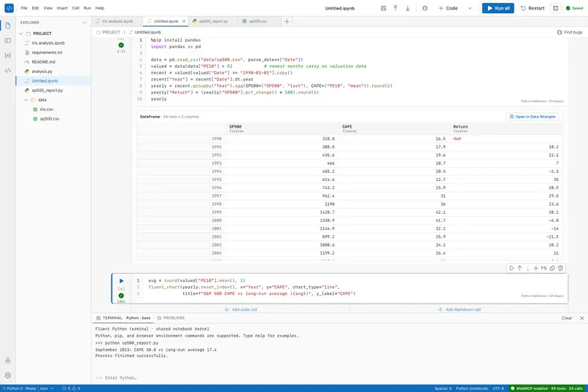Open the View menu
Viewport: 588px width, 392px height.
pos(48,8)
